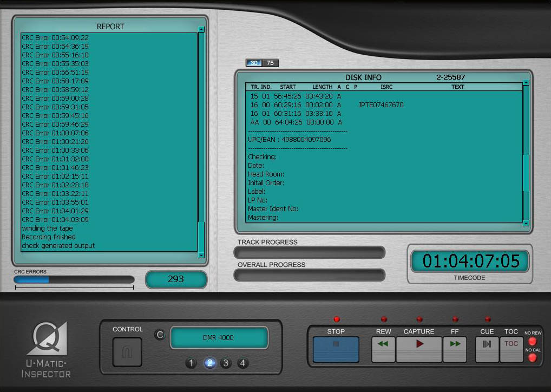Switch to the 30 frame rate tab

click(x=254, y=63)
